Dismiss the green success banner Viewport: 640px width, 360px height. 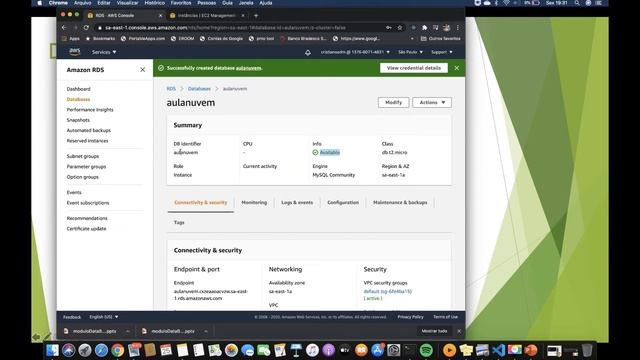(457, 68)
